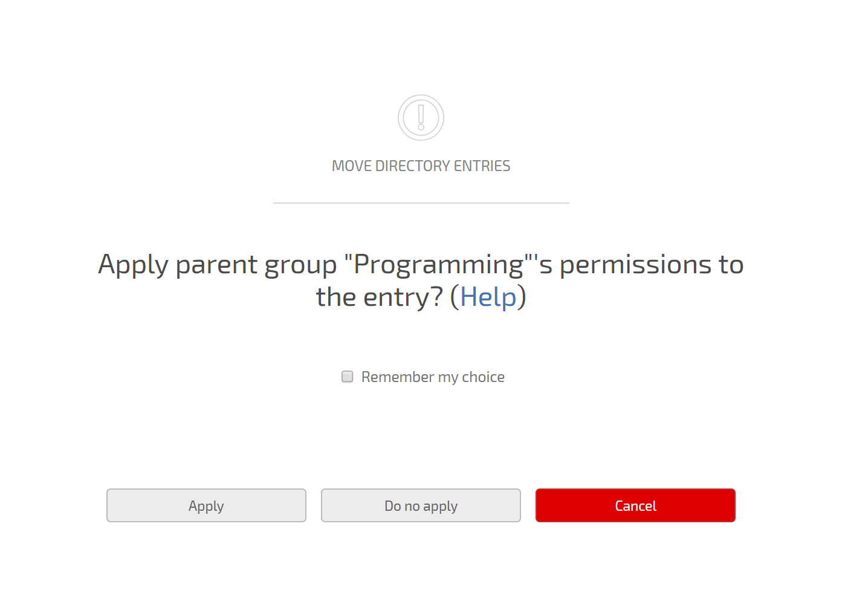Select the red Cancel button
This screenshot has height=616, width=842.
pos(635,505)
